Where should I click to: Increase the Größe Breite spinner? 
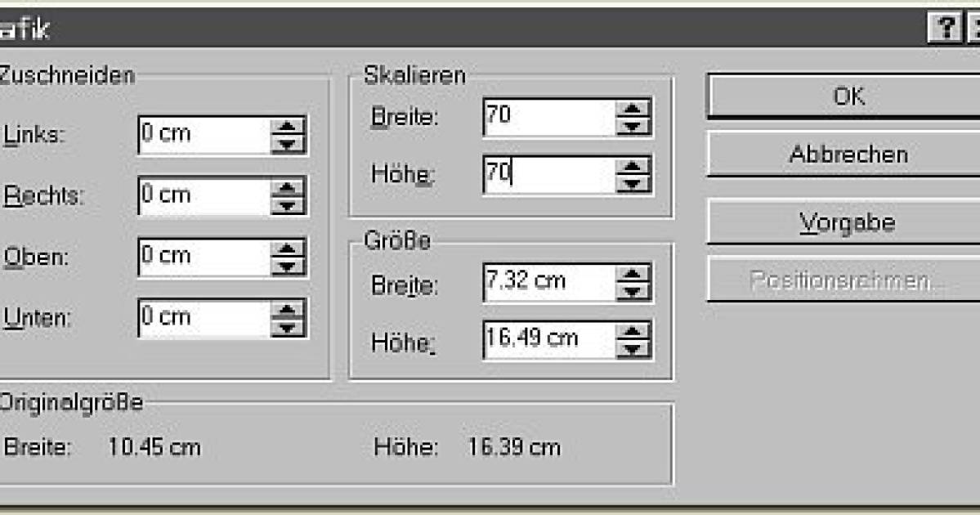[631, 273]
